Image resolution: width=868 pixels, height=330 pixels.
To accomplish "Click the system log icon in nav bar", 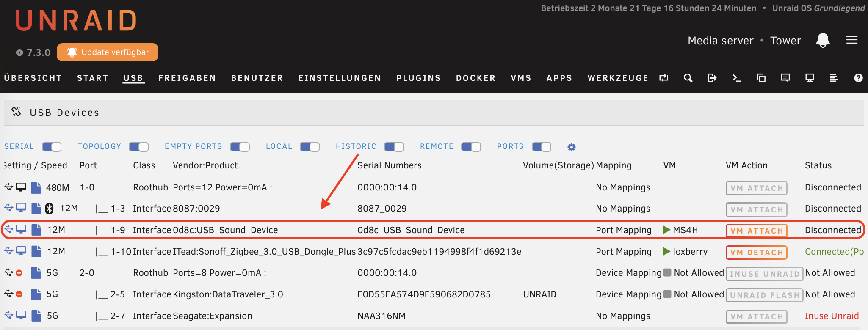I will [x=834, y=78].
